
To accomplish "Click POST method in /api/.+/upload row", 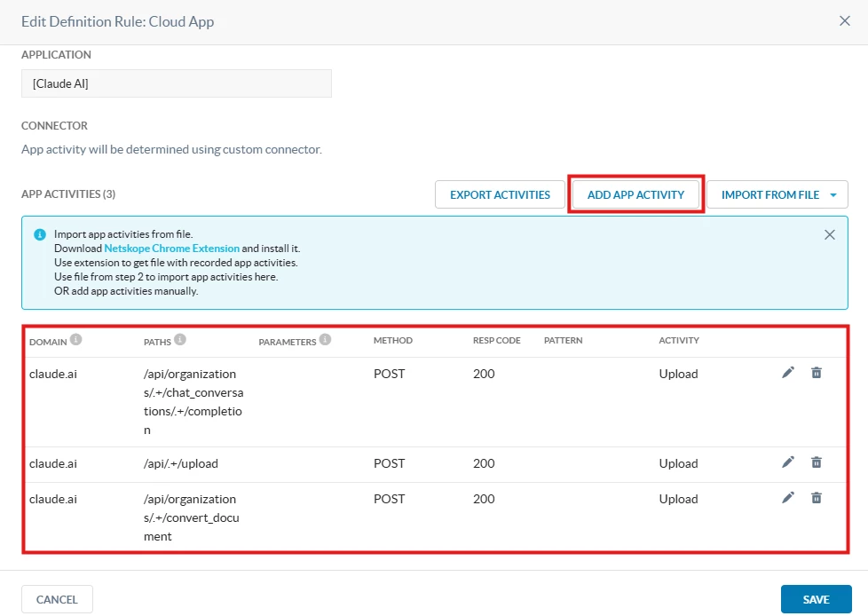I will tap(389, 464).
